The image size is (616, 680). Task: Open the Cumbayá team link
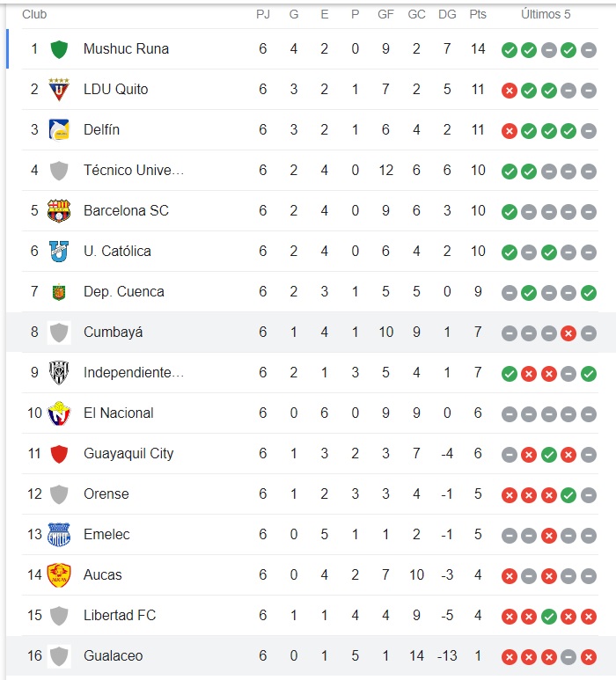click(x=113, y=333)
